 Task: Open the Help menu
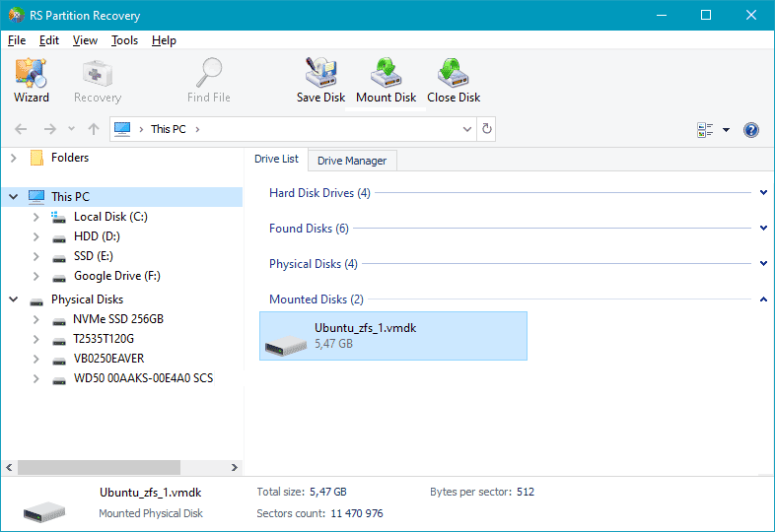164,40
